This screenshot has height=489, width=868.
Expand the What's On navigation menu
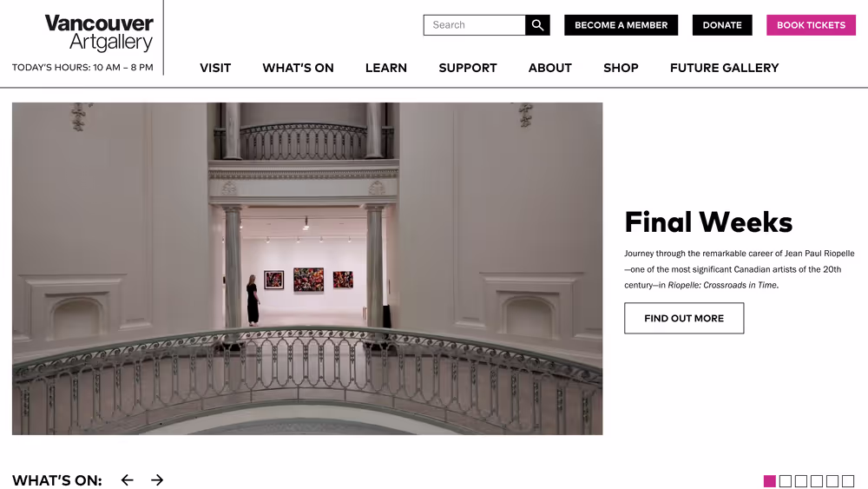pyautogui.click(x=298, y=68)
